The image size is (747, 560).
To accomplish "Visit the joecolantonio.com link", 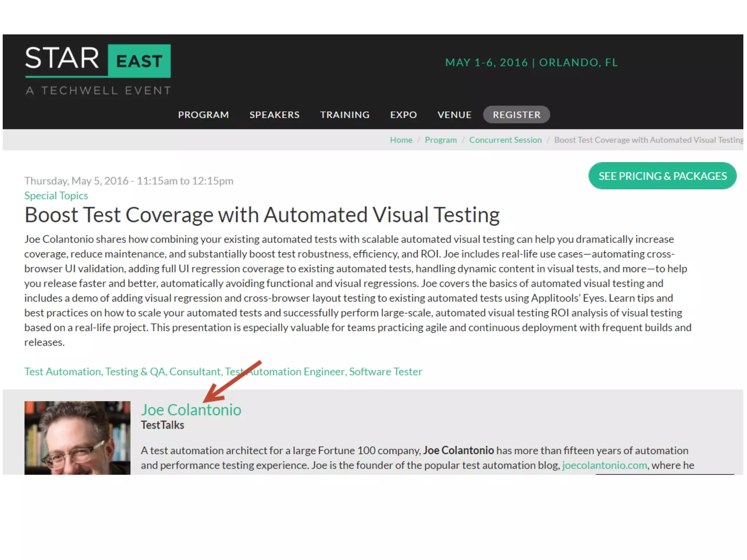I will (x=604, y=466).
